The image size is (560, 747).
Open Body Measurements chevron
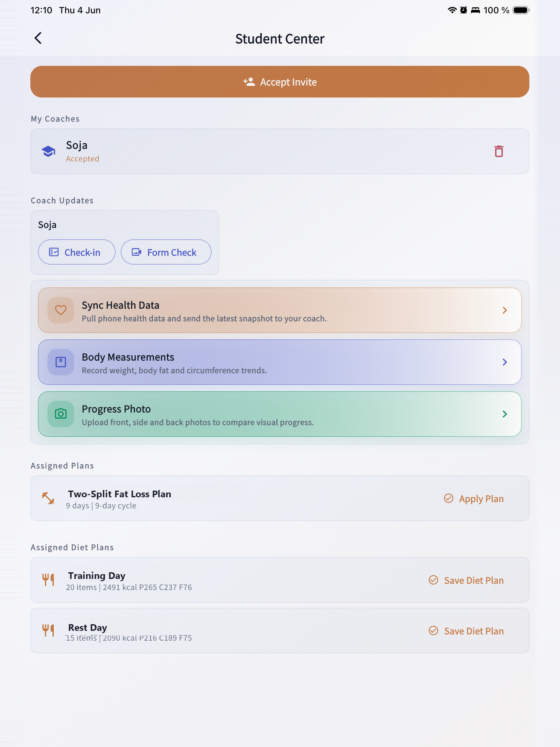[x=504, y=362]
